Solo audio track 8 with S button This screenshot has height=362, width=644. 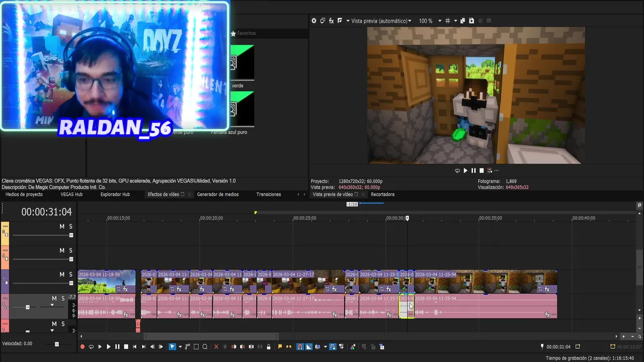(x=63, y=299)
